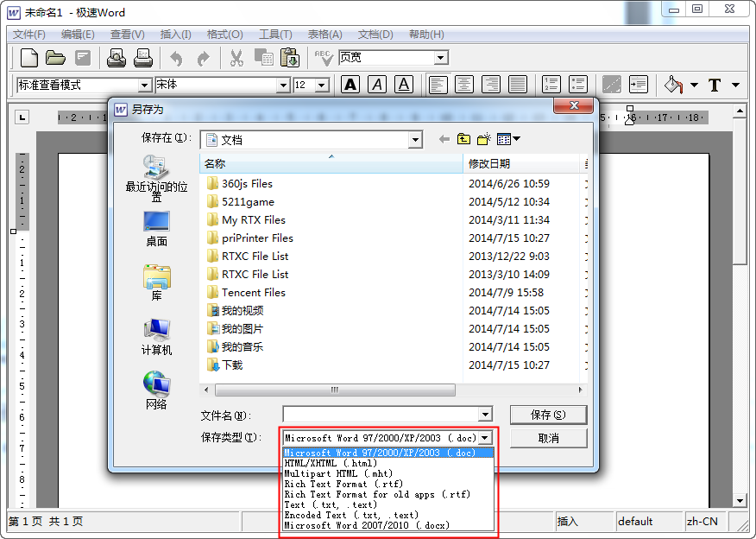Open the highlight color dropdown arrow

point(694,85)
